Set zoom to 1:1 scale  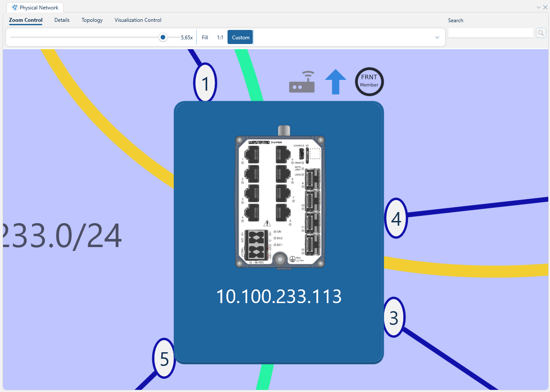220,38
